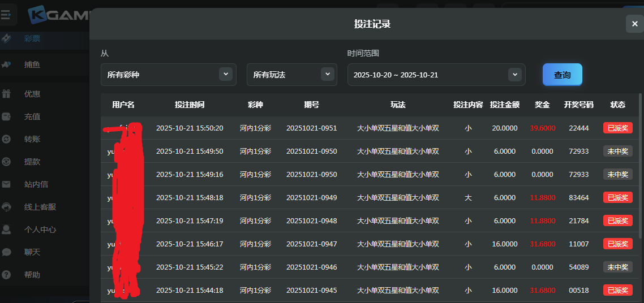
Task: Open 站内信 envelope icon
Action: click(x=6, y=184)
